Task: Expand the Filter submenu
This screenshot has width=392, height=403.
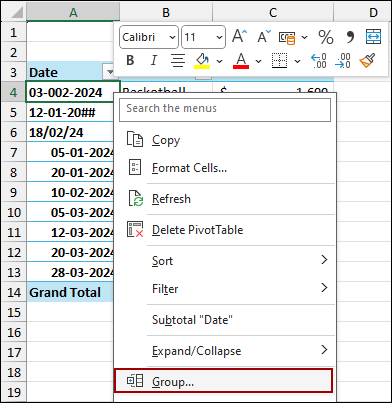Action: 225,288
